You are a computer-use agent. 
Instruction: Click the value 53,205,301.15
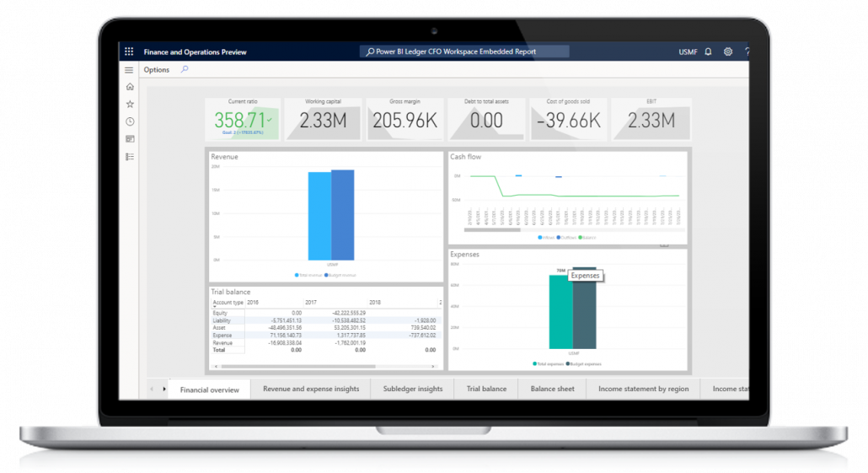point(349,328)
